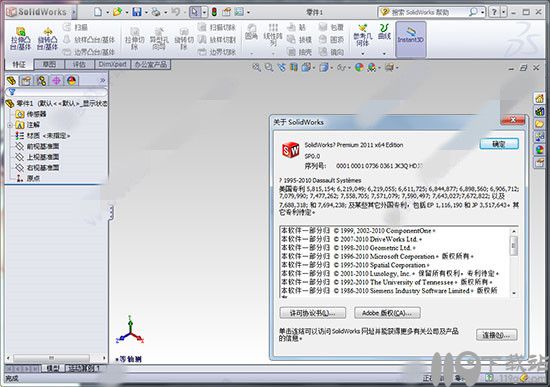
Task: Switch to the 办公室产品 office products tab
Action: 151,65
